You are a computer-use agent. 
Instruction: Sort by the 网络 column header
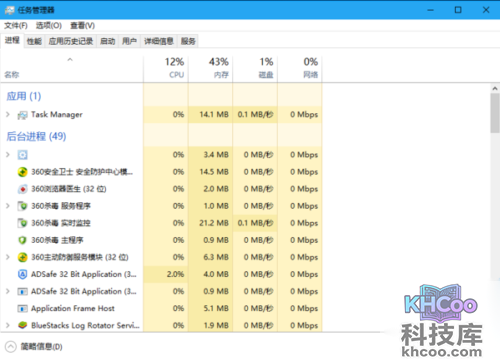(x=300, y=68)
